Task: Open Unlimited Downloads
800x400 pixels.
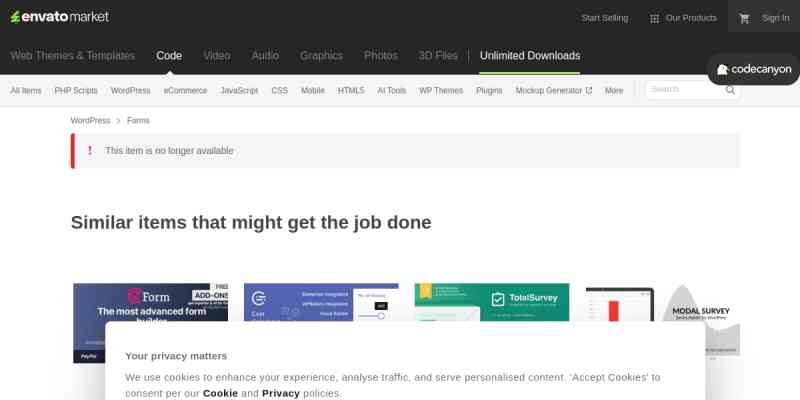Action: (530, 56)
